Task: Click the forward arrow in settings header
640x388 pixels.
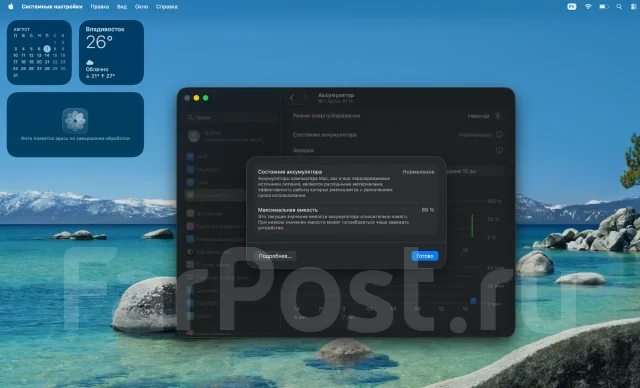Action: click(x=305, y=98)
